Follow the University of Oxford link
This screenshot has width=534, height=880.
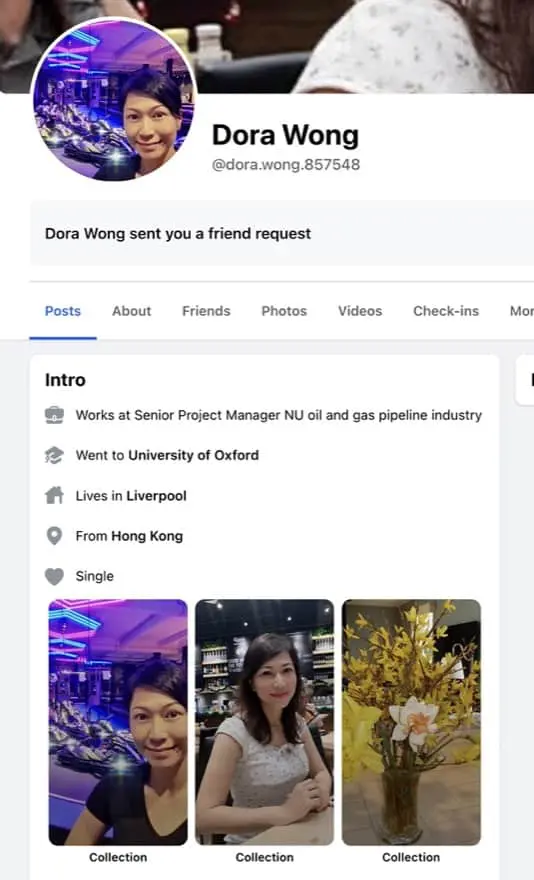point(194,455)
